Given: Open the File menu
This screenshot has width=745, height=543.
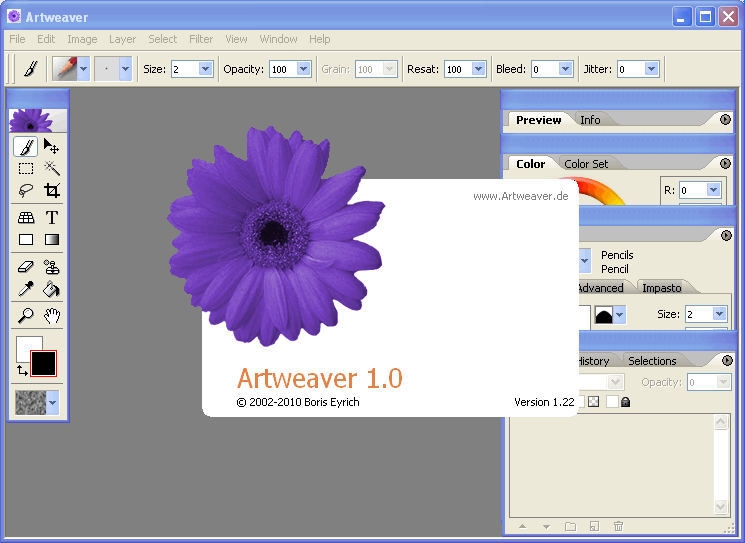Looking at the screenshot, I should tap(17, 39).
